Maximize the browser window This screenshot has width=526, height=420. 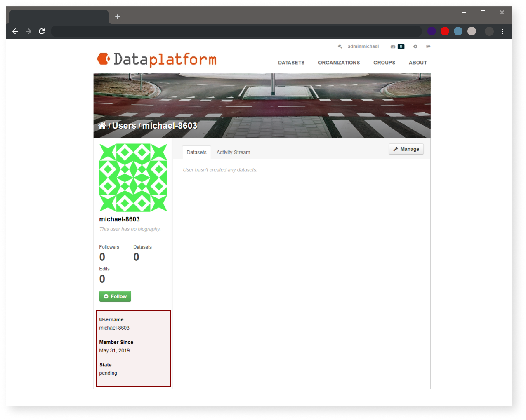pos(483,12)
